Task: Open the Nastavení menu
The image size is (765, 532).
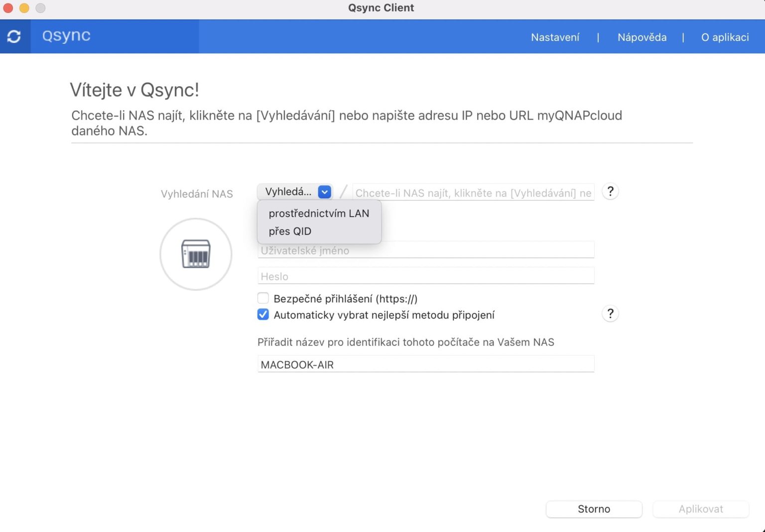Action: click(x=555, y=37)
